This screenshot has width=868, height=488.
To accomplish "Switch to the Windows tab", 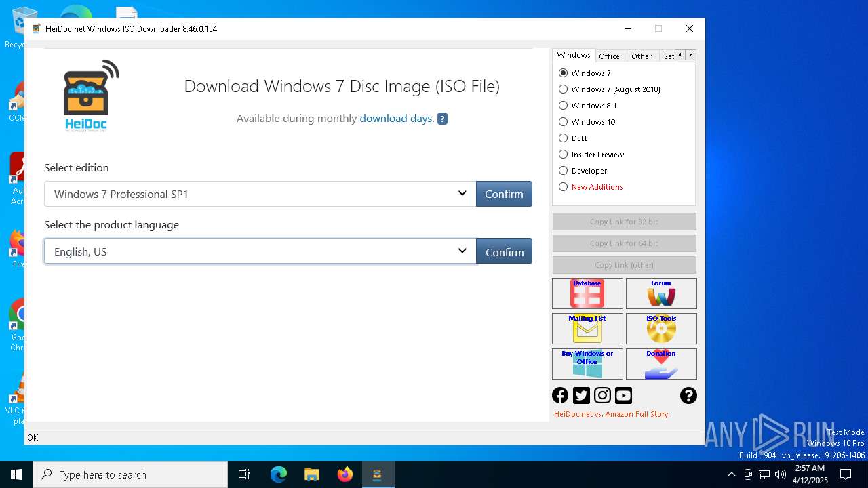I will pyautogui.click(x=574, y=55).
